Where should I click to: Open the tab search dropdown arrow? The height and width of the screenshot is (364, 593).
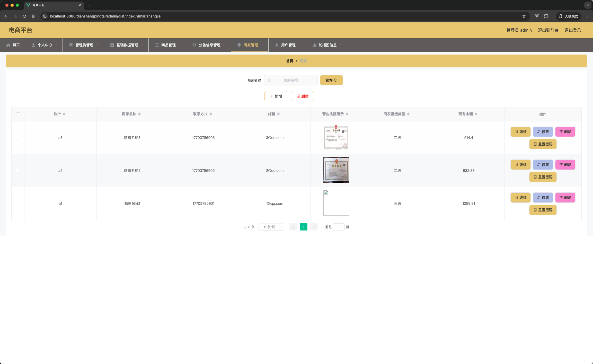[588, 5]
